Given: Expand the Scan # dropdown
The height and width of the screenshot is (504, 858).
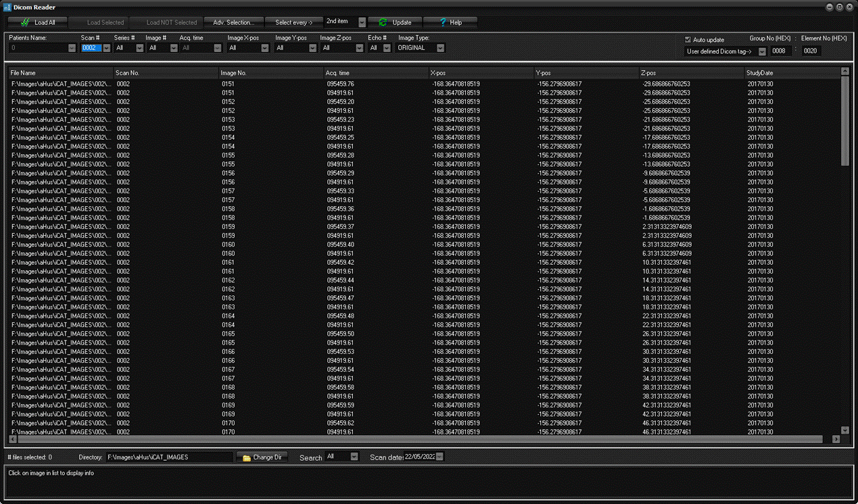Looking at the screenshot, I should click(x=107, y=48).
